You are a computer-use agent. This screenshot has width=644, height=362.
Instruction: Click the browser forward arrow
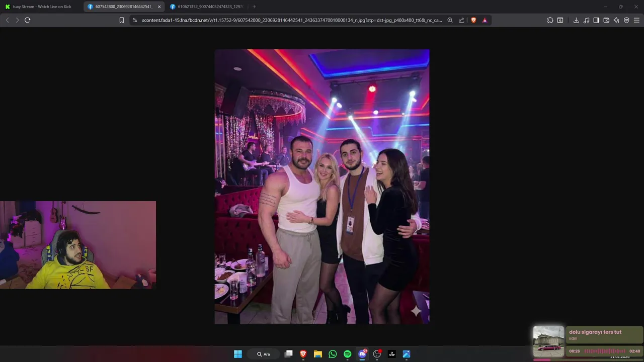[x=17, y=20]
